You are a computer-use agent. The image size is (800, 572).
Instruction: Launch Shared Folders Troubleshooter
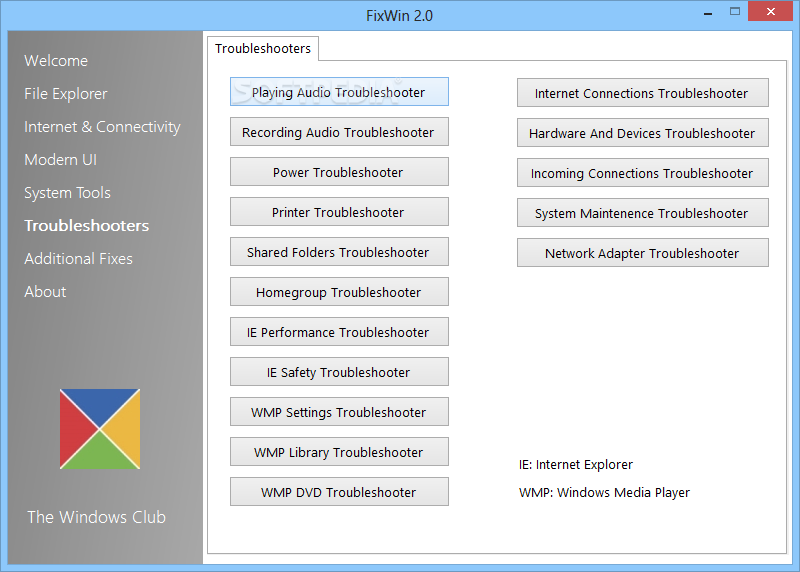click(339, 252)
